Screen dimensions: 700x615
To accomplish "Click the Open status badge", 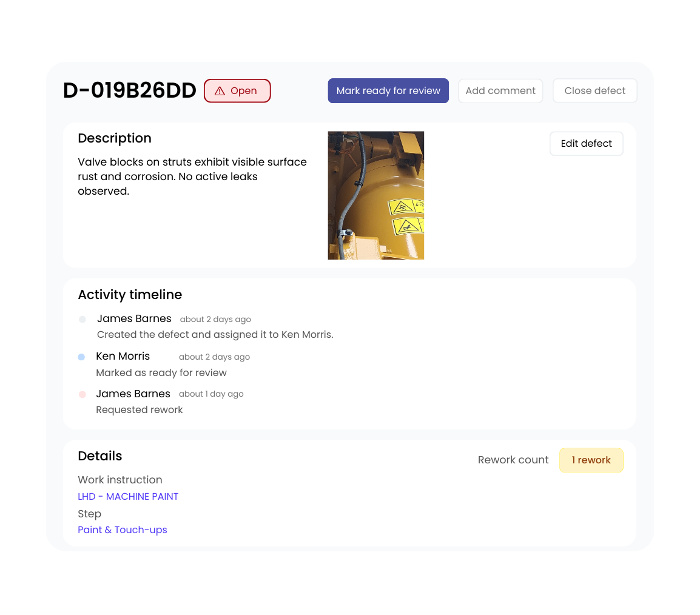I will click(x=237, y=90).
